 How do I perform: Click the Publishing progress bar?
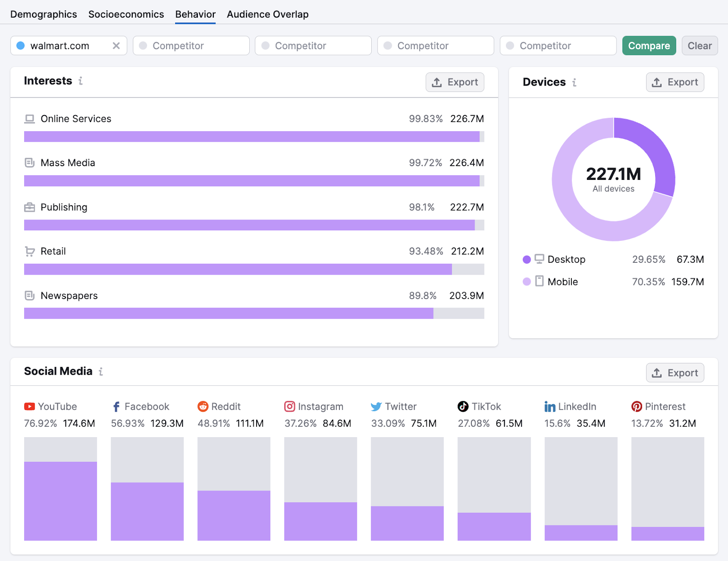point(254,225)
